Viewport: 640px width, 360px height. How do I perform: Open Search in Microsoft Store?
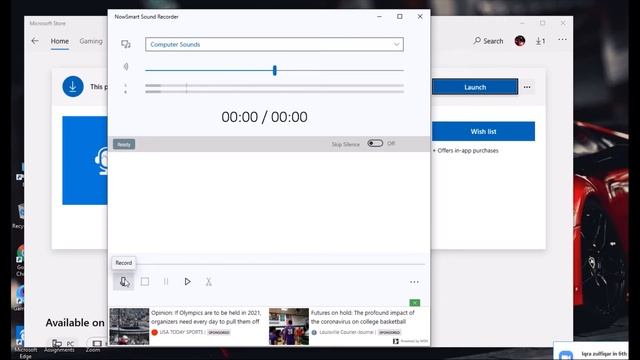488,41
